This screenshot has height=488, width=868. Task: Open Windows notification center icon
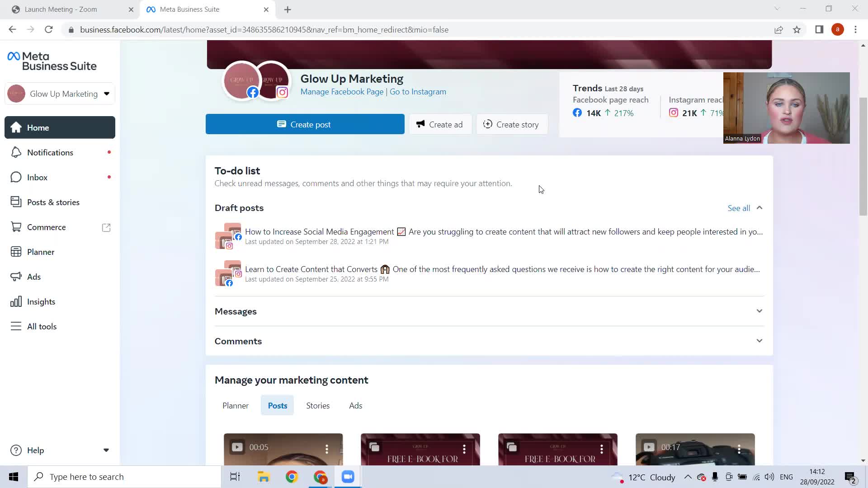[x=850, y=477]
